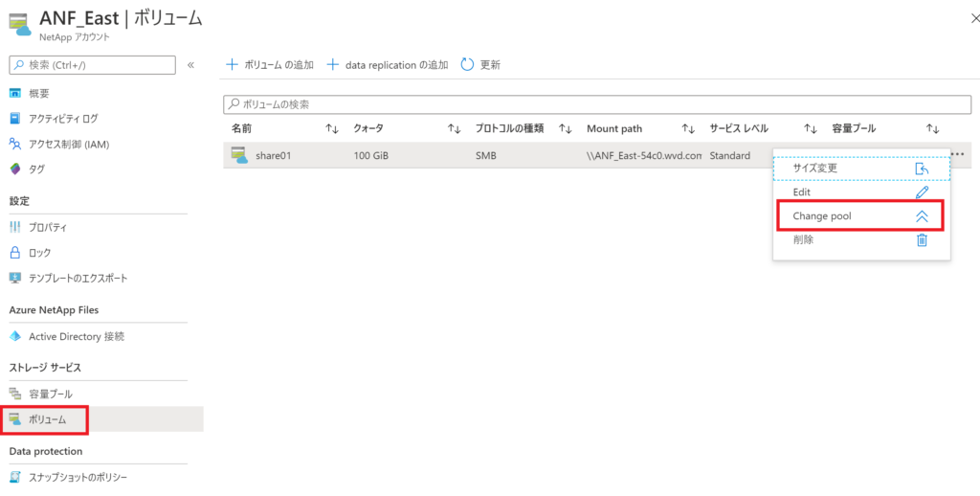Open ロック locks page

(x=40, y=253)
